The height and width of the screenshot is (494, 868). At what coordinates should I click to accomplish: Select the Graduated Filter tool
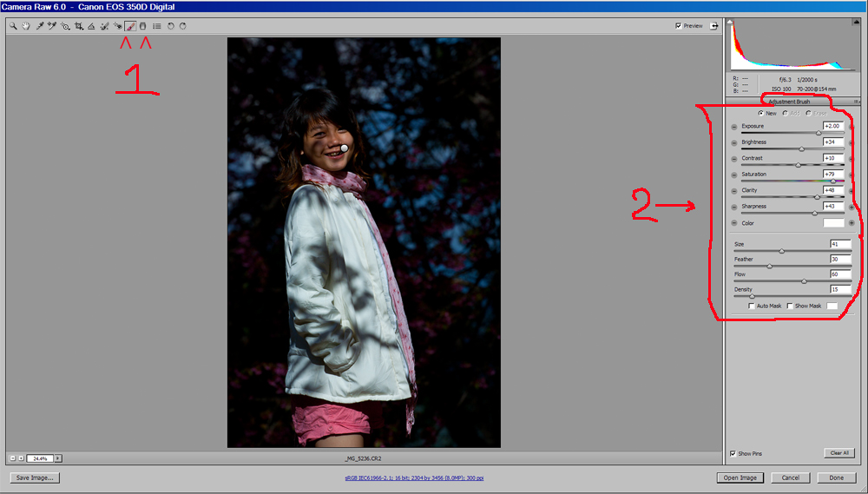point(143,26)
